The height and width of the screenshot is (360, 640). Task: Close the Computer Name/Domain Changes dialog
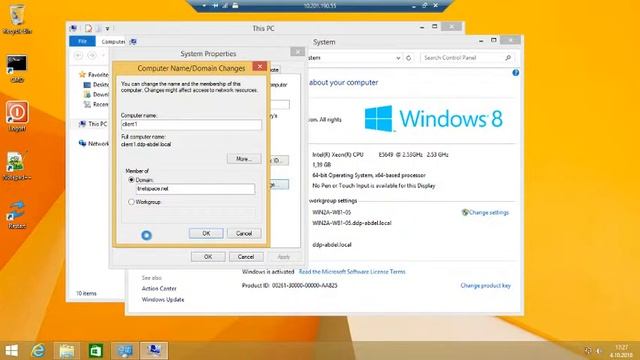(260, 66)
